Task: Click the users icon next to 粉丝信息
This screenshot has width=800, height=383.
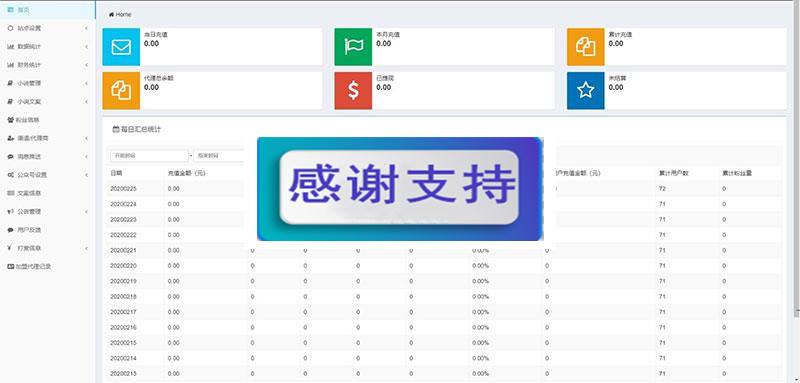Action: (x=10, y=120)
